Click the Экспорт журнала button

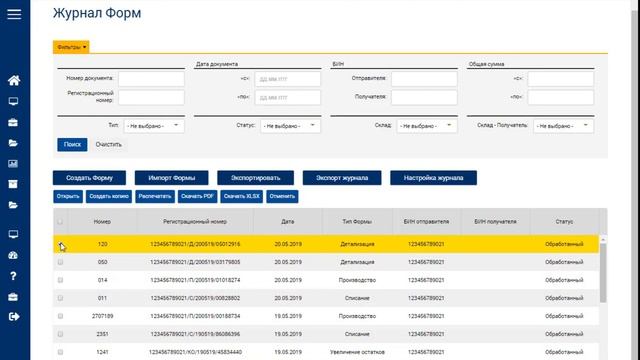click(x=342, y=178)
